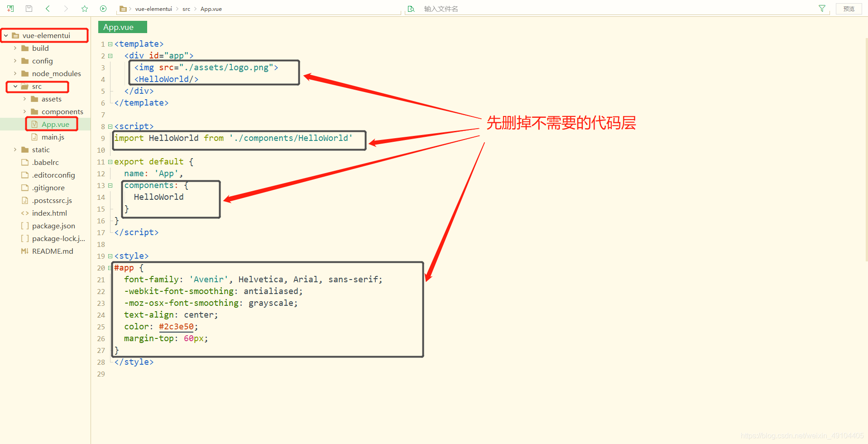Viewport: 868px width, 444px height.
Task: Click the filter funnel icon
Action: click(x=822, y=9)
